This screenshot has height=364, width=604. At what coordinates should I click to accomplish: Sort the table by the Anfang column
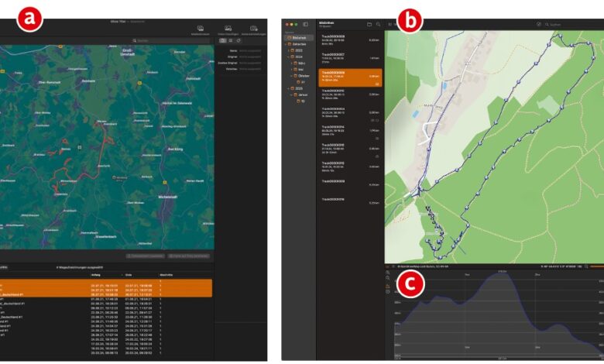click(95, 275)
